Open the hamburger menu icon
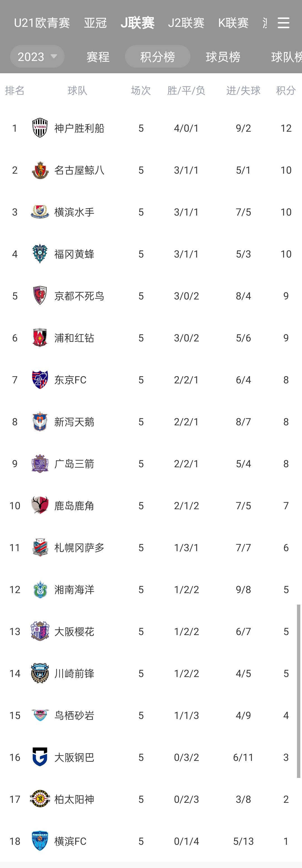 (283, 23)
